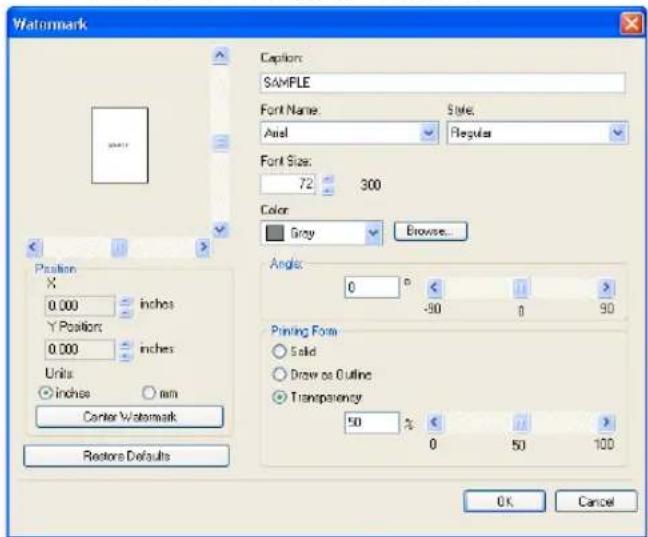The width and height of the screenshot is (648, 537).
Task: Click the preview horizontal scrollbar right arrow
Action: tap(202, 247)
